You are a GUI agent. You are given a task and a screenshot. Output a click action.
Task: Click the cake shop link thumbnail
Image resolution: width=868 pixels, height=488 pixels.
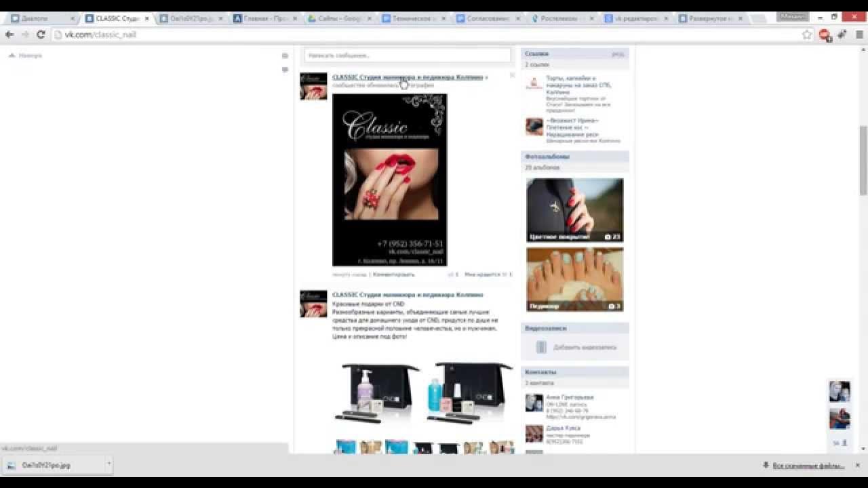(534, 84)
